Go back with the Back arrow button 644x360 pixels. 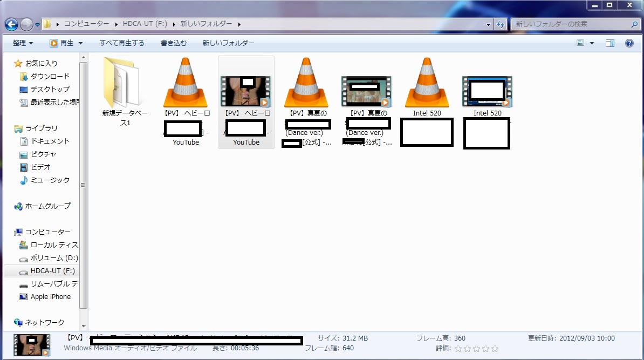pos(11,25)
